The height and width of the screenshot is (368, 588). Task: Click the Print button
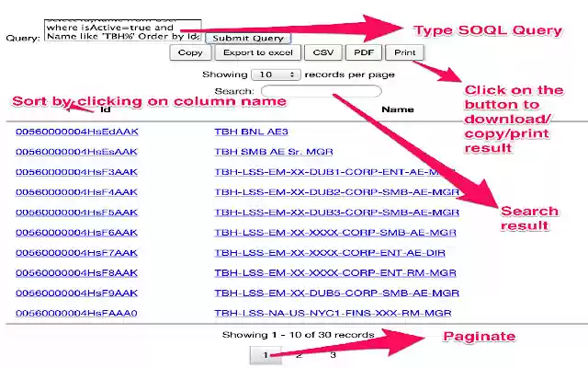click(x=404, y=52)
